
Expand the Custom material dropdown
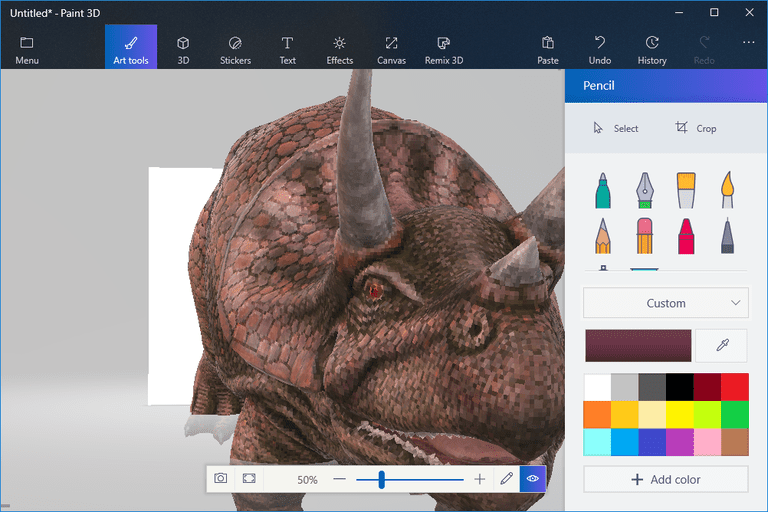tap(666, 303)
